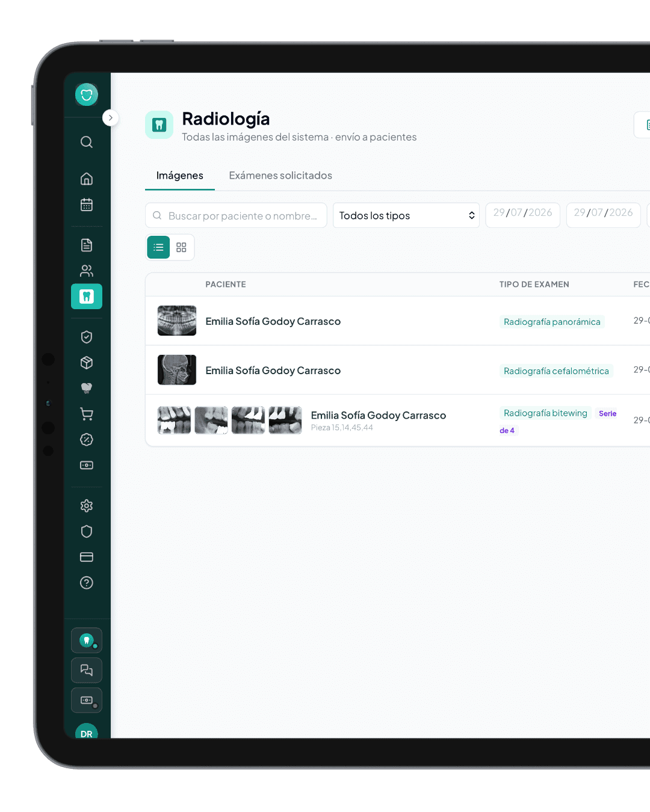Click the tooth assistant button with green dot

87,641
